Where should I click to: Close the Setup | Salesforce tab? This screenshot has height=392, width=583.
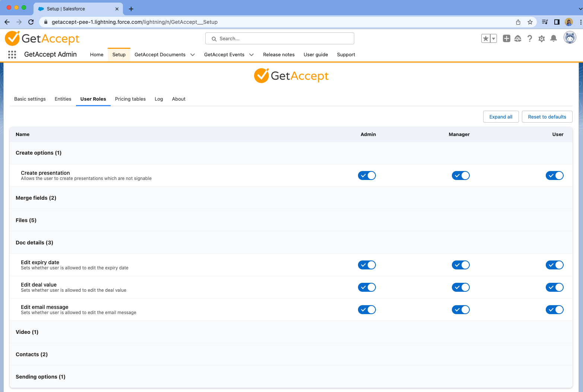[117, 9]
